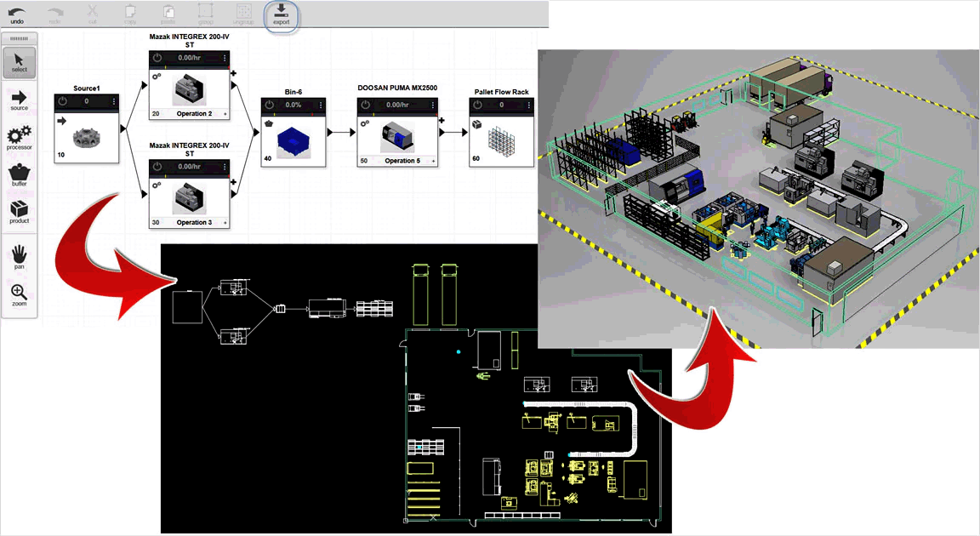Image resolution: width=980 pixels, height=536 pixels.
Task: Select the DOOSAN PUMA machine thumbnail
Action: [397, 137]
